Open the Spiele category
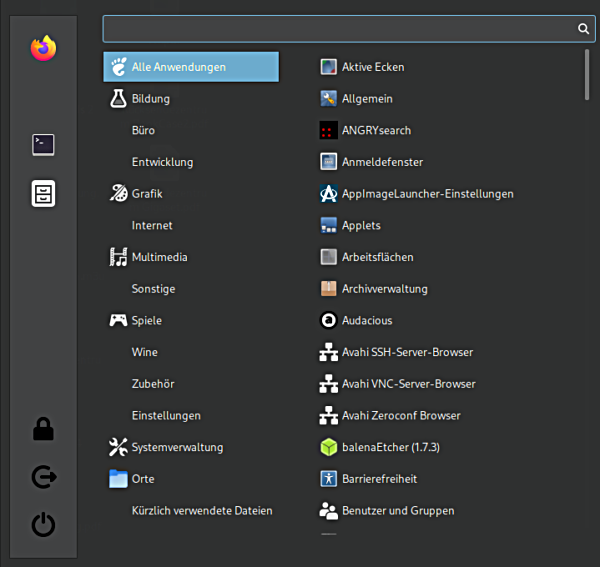600x567 pixels. click(x=146, y=321)
